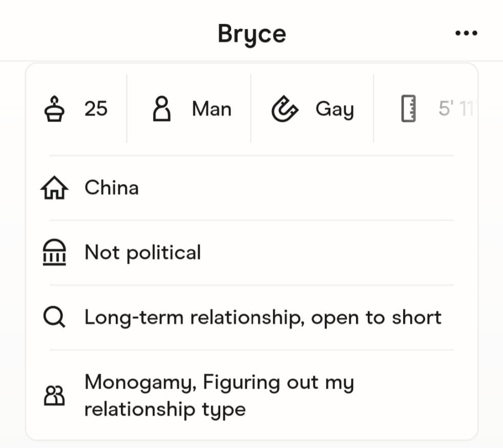
Task: Tap the Man gender label
Action: [212, 109]
